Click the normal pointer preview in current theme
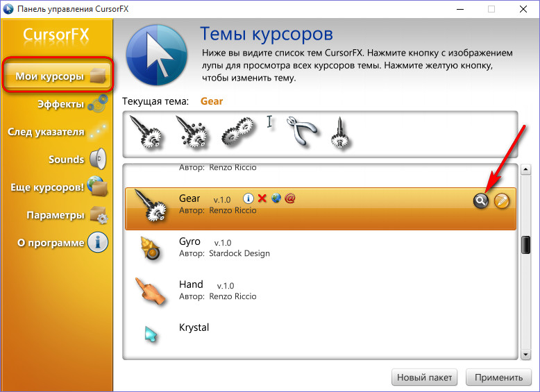 146,132
